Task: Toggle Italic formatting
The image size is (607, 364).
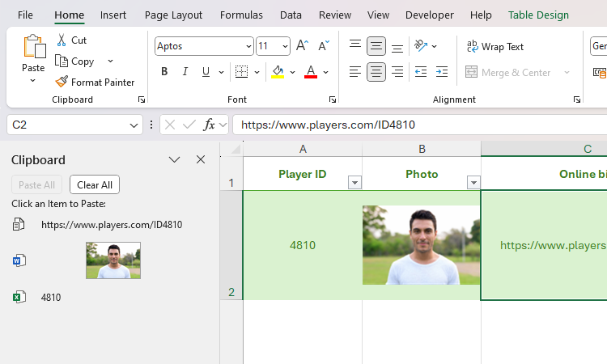Action: click(185, 72)
